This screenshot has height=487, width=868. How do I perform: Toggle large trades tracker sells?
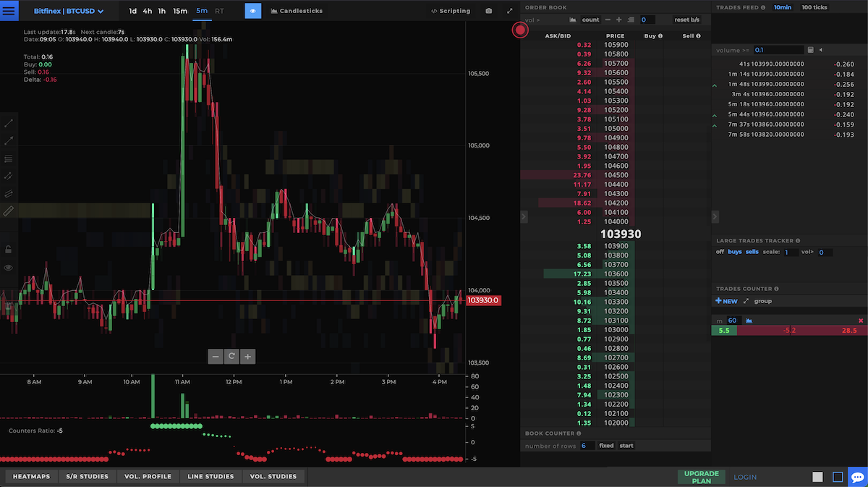(752, 252)
